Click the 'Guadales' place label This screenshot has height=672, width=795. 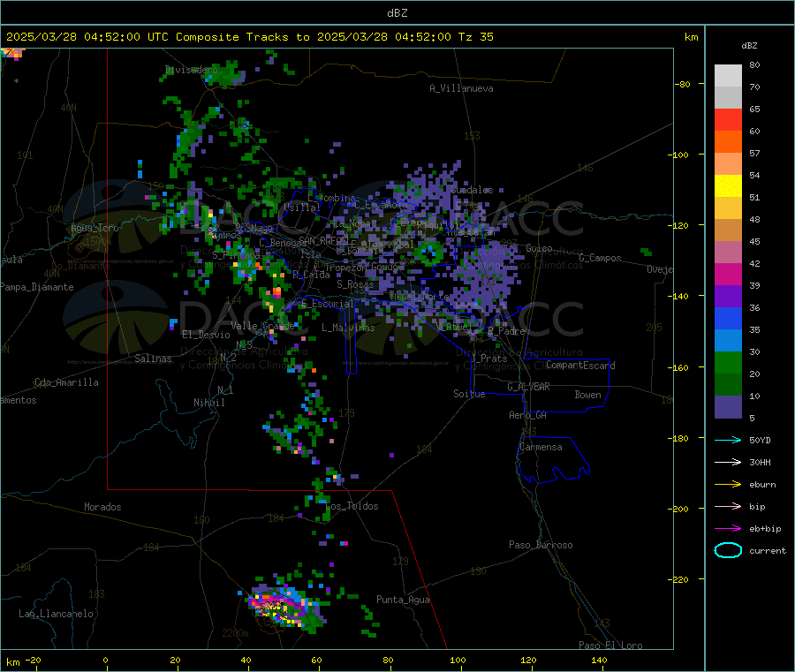(472, 190)
